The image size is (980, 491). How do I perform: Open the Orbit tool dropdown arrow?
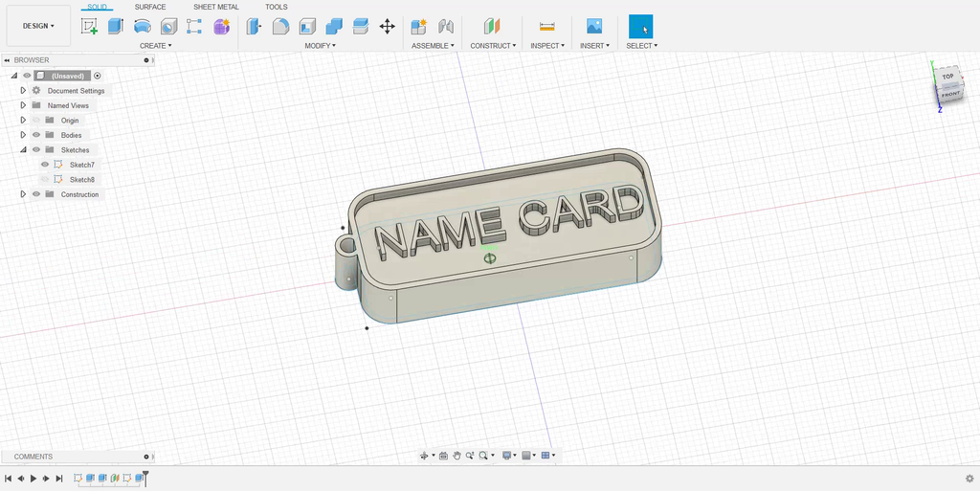pyautogui.click(x=433, y=456)
